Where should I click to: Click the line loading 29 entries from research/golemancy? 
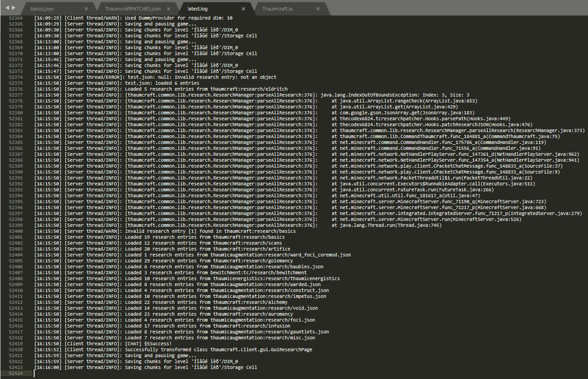point(164,261)
